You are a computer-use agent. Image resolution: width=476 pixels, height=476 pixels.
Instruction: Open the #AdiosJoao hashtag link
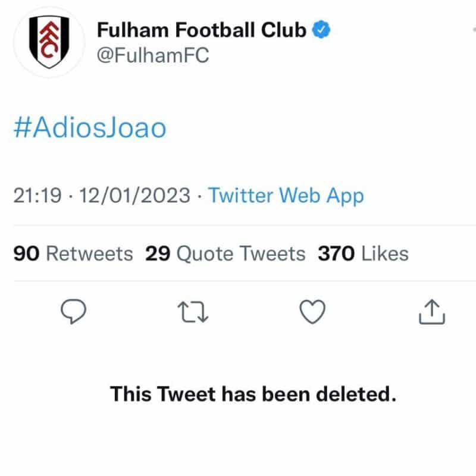(90, 127)
